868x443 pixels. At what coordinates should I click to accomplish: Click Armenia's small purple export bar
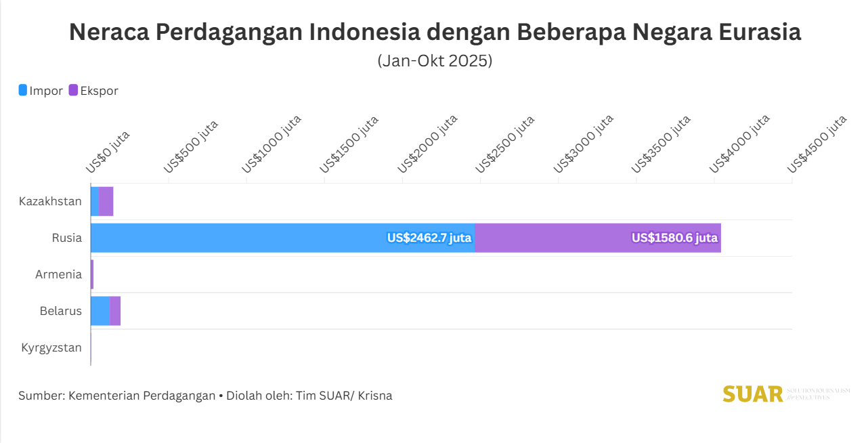tap(92, 274)
